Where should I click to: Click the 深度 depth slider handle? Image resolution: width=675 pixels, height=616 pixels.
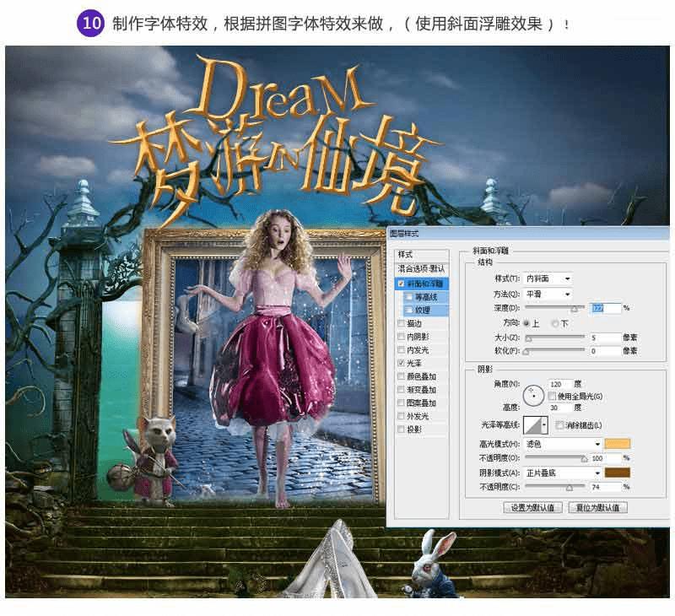[574, 309]
